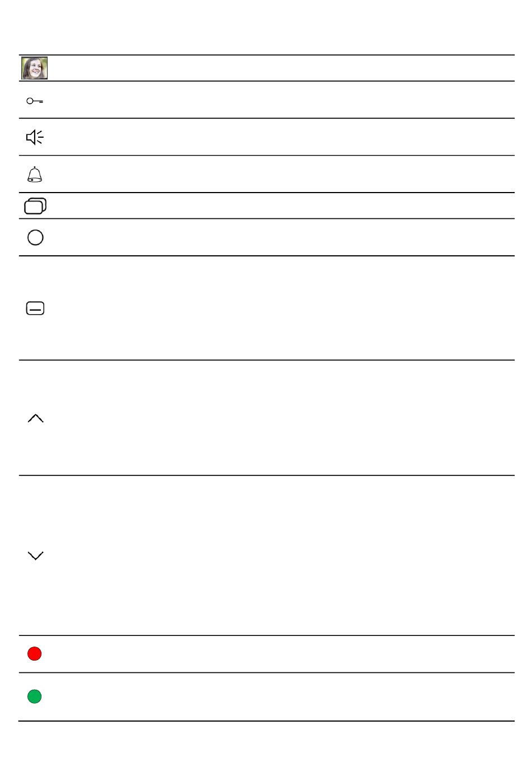Select the bell ringtone icon
Viewport: 532px width, 772px height.
(35, 175)
